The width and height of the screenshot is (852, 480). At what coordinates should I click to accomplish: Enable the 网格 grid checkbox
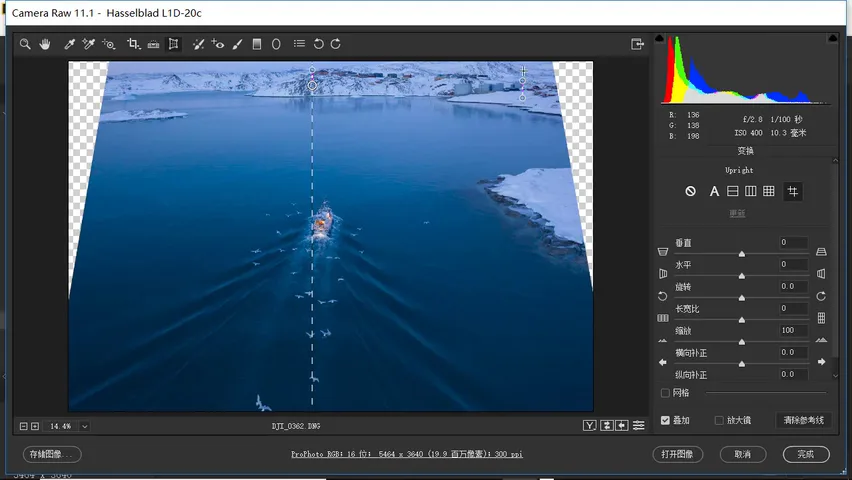665,393
